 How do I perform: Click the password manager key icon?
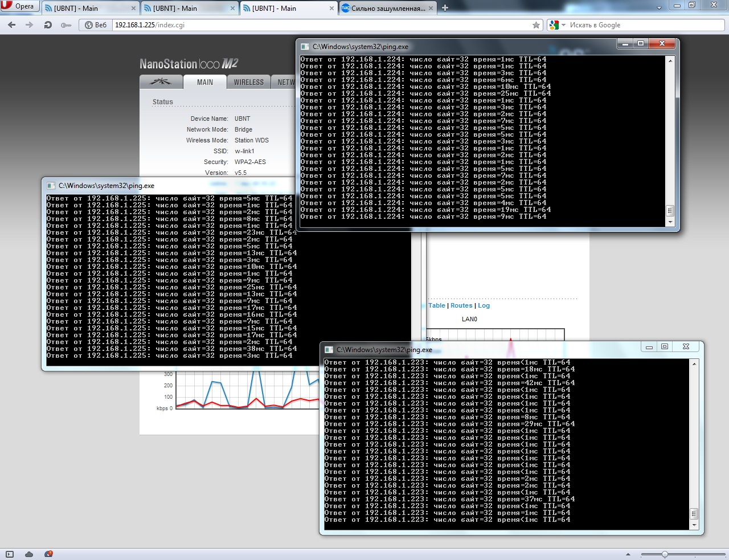coord(66,25)
